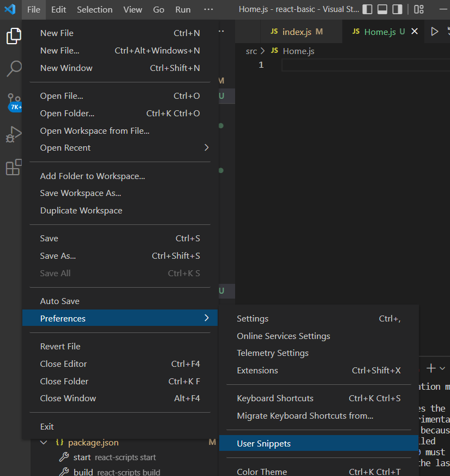Select Migrate Keyboard Shortcuts from...
450x476 pixels.
pyautogui.click(x=319, y=415)
